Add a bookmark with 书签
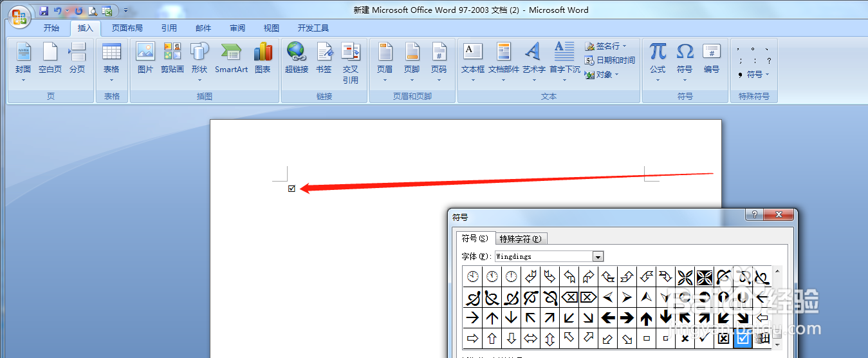 (x=324, y=58)
